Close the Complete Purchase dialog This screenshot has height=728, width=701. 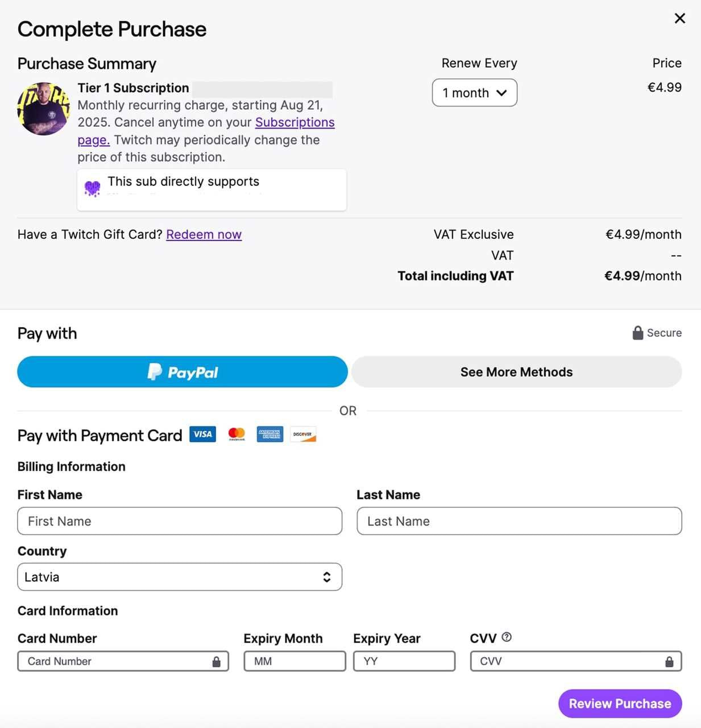(x=679, y=18)
